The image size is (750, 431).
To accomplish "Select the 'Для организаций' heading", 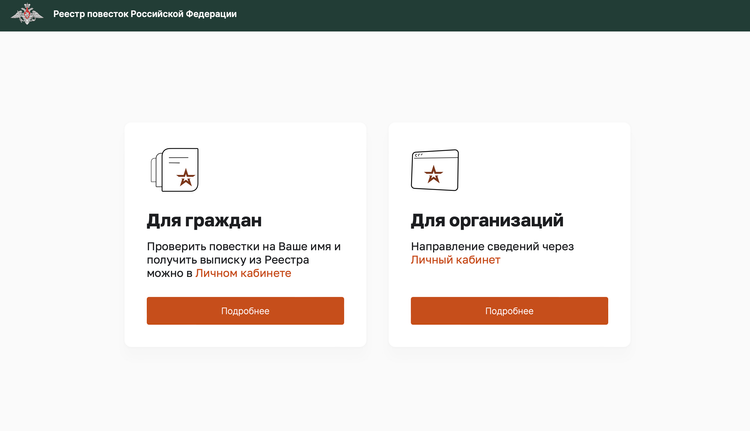I will [x=487, y=220].
